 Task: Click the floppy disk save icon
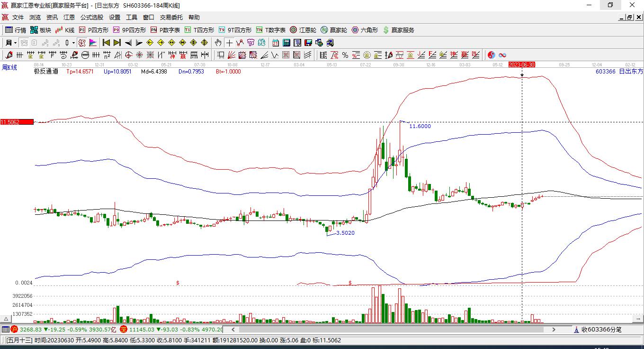(x=308, y=43)
